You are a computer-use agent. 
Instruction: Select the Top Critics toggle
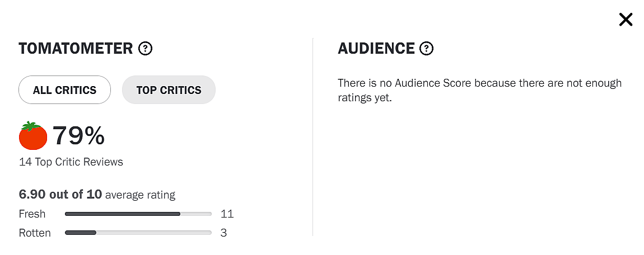[169, 90]
